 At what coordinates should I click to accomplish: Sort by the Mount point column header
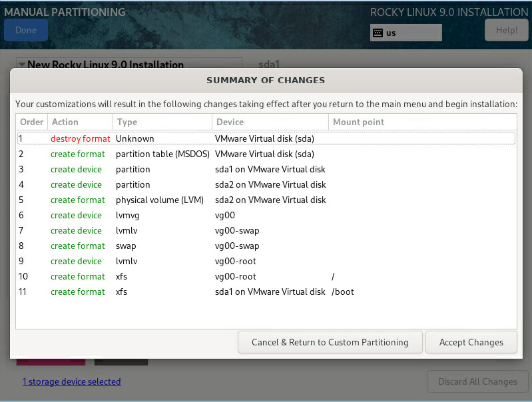[423, 122]
